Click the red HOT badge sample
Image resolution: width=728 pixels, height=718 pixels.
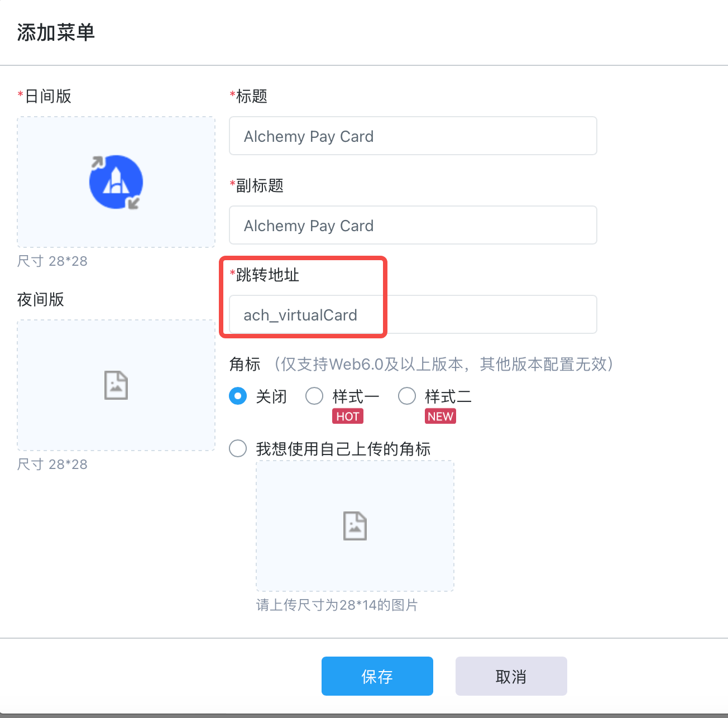(348, 417)
